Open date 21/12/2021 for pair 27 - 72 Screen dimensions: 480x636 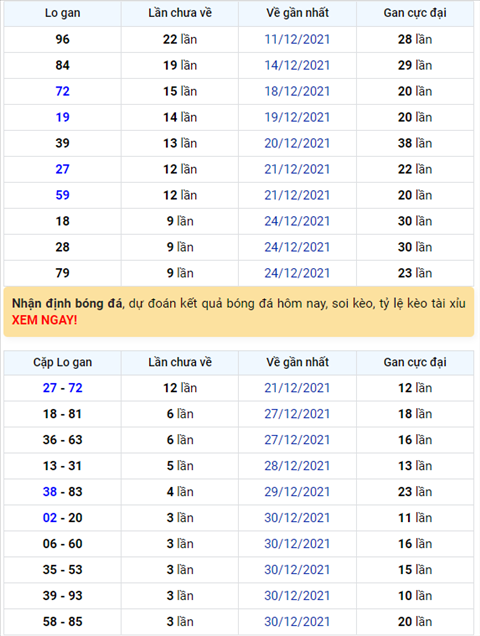tap(297, 388)
